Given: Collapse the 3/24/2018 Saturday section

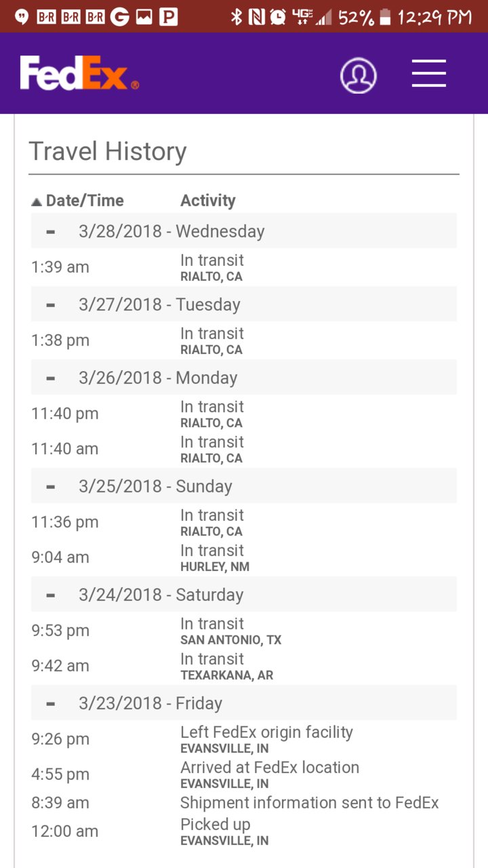Looking at the screenshot, I should coord(51,595).
